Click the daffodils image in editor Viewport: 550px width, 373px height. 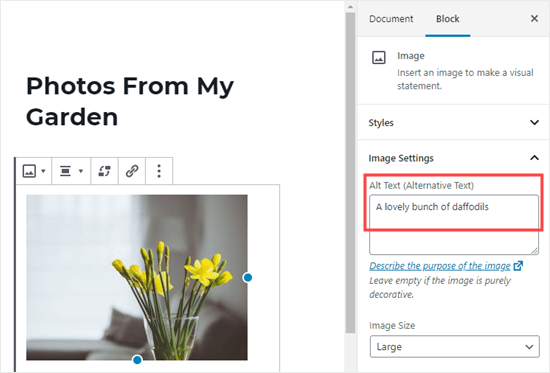(137, 277)
